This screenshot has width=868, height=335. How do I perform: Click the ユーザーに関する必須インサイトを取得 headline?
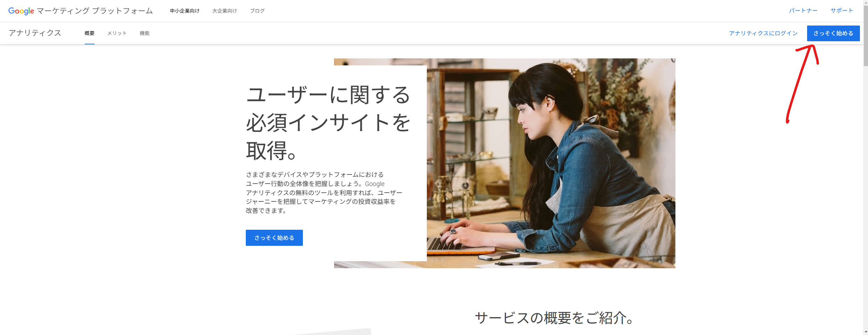328,123
